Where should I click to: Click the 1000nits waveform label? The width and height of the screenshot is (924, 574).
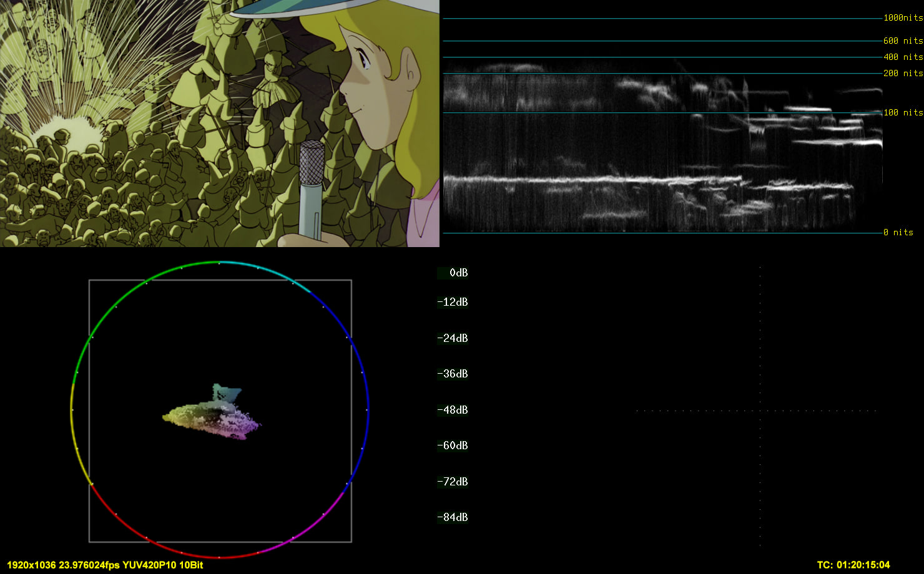tap(903, 18)
